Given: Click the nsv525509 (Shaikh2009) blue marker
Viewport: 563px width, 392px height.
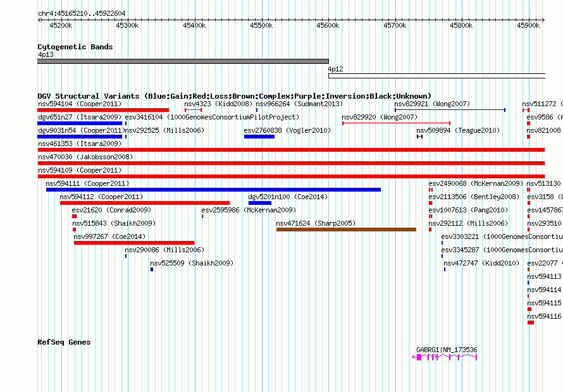Looking at the screenshot, I should pyautogui.click(x=152, y=269).
